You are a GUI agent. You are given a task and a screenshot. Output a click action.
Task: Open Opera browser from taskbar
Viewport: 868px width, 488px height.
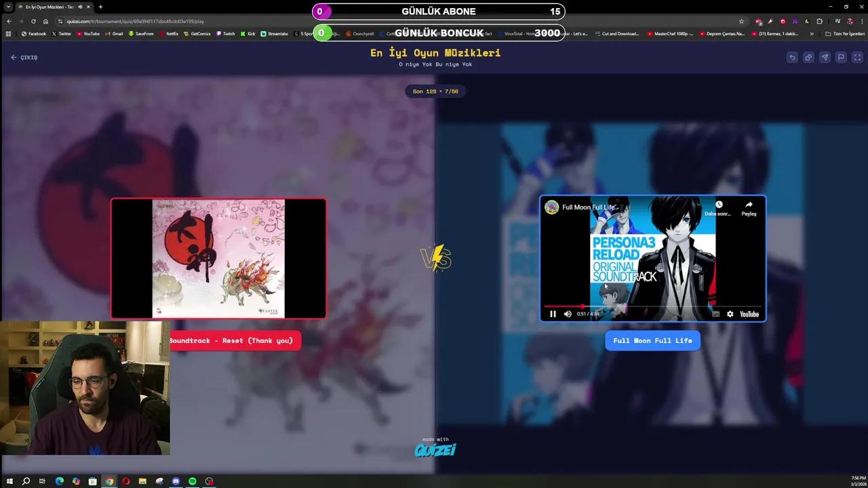(x=126, y=481)
